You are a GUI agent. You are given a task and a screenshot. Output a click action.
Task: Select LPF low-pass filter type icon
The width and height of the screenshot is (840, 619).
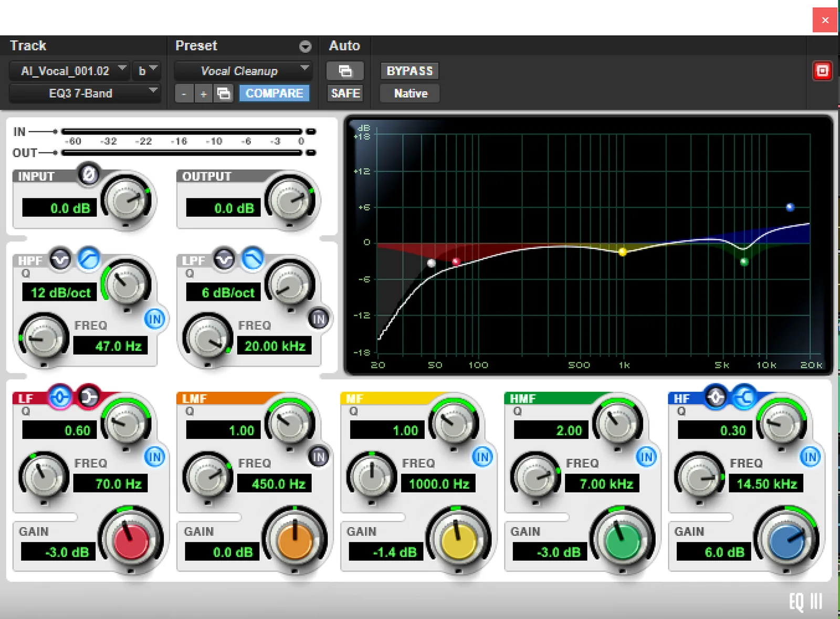253,259
